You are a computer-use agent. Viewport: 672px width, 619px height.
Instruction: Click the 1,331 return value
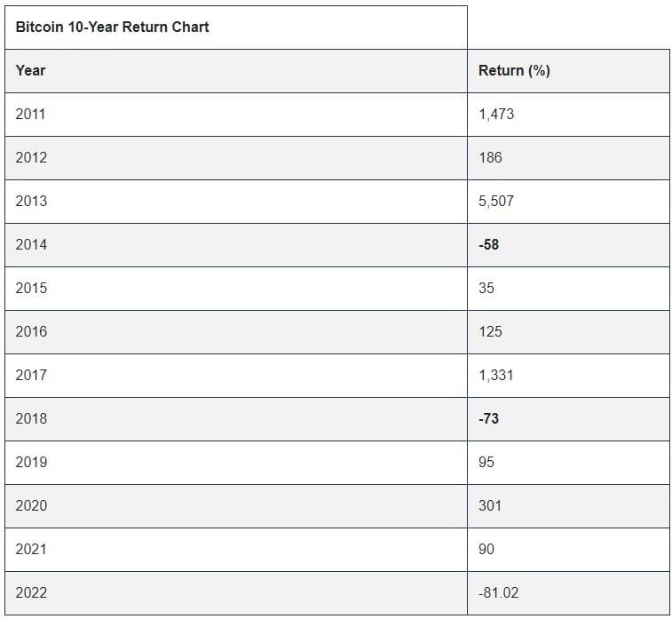click(496, 375)
